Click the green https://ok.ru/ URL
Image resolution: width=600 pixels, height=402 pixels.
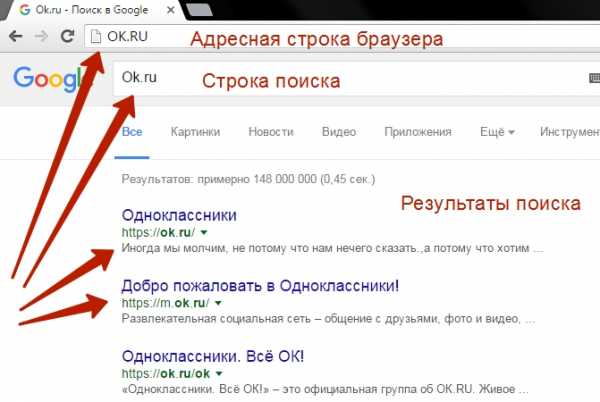tap(158, 232)
